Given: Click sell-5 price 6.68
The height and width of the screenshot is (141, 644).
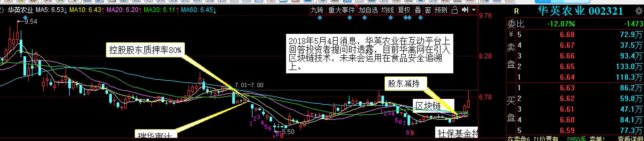Looking at the screenshot, I should (x=567, y=35).
